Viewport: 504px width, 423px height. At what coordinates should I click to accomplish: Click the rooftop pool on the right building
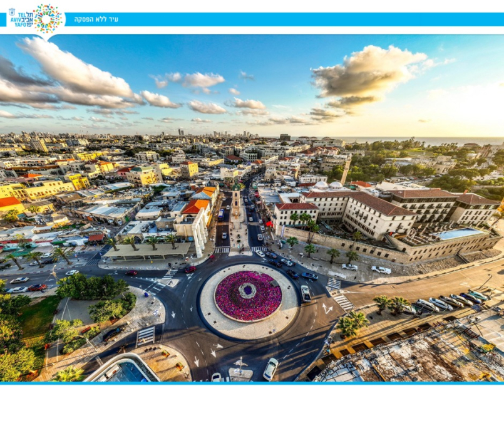click(x=459, y=233)
